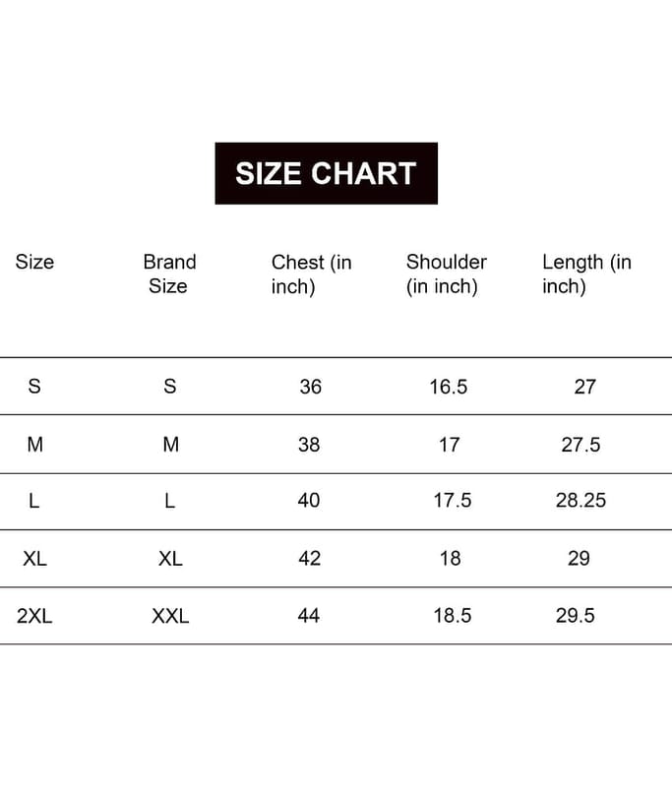Click the length value 28.25
Image resolution: width=672 pixels, height=787 pixels.
(580, 501)
